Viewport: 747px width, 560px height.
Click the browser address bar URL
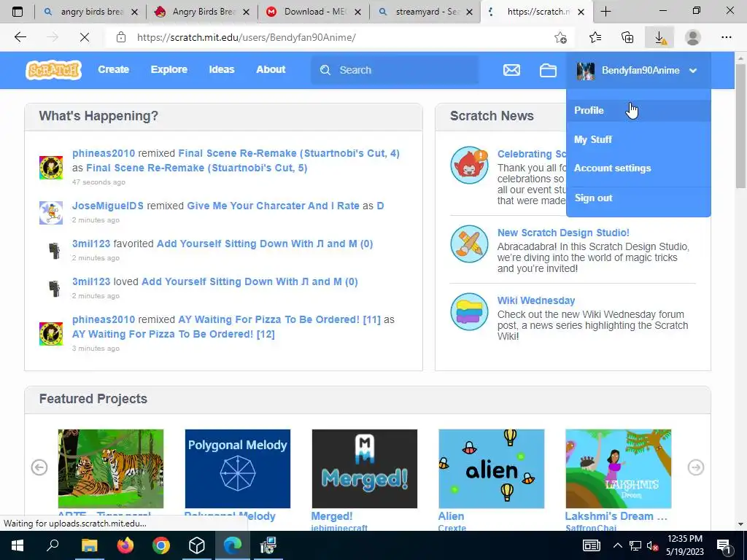pyautogui.click(x=247, y=37)
